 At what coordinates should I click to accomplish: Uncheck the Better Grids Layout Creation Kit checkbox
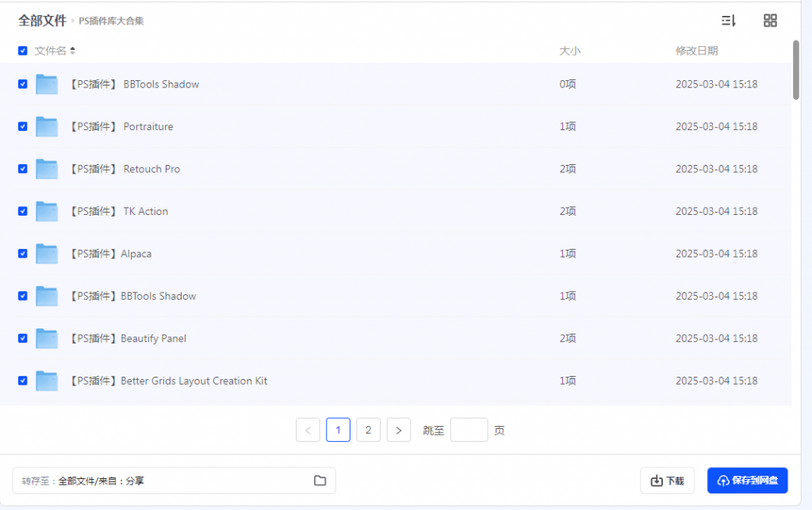(23, 381)
